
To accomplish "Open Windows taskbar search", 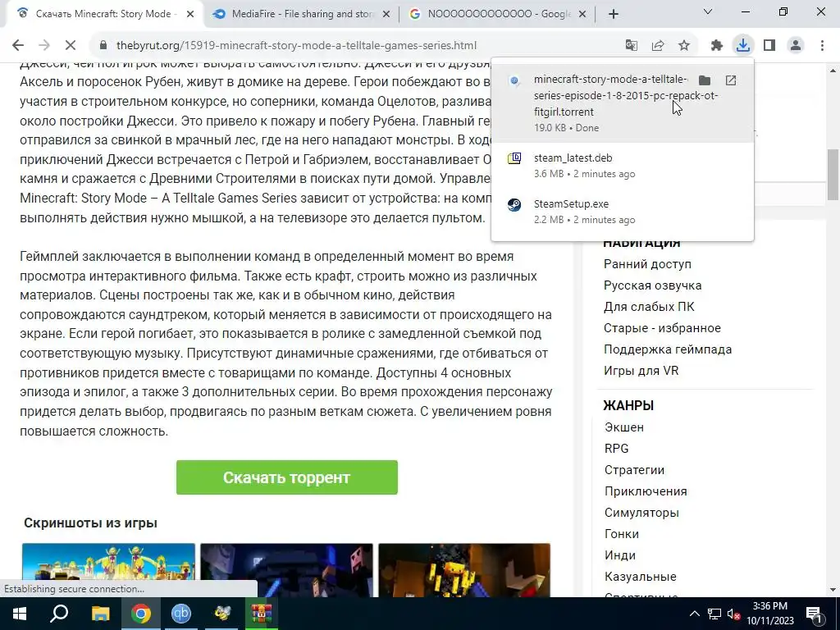I will coord(59,614).
